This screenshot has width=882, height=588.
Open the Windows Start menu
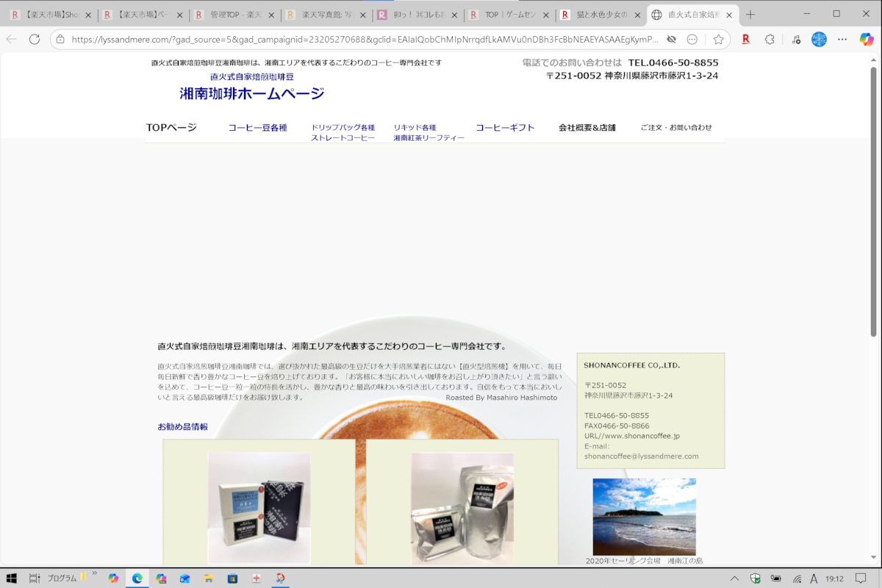coord(12,578)
